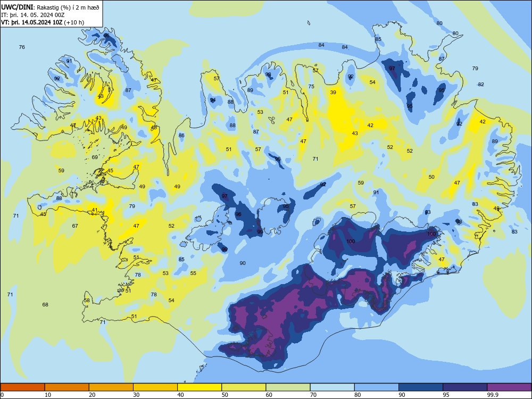Image resolution: width=532 pixels, height=399 pixels.
Task: Click the humidity value '76' on the map
Action: 22,47
